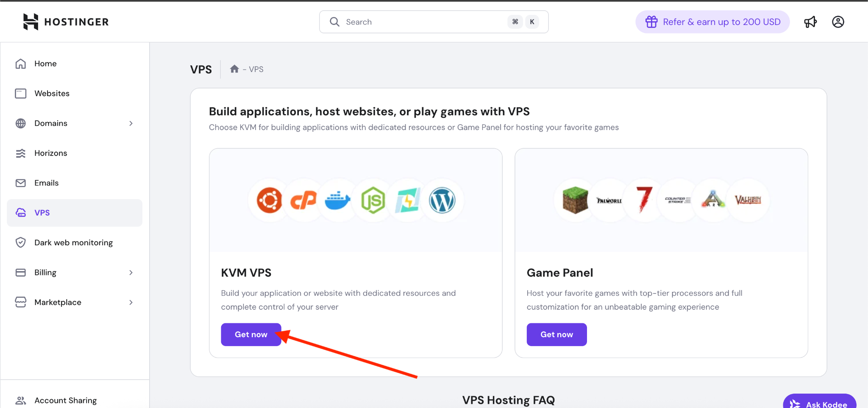Open Websites in the sidebar
This screenshot has height=408, width=868.
[x=52, y=94]
